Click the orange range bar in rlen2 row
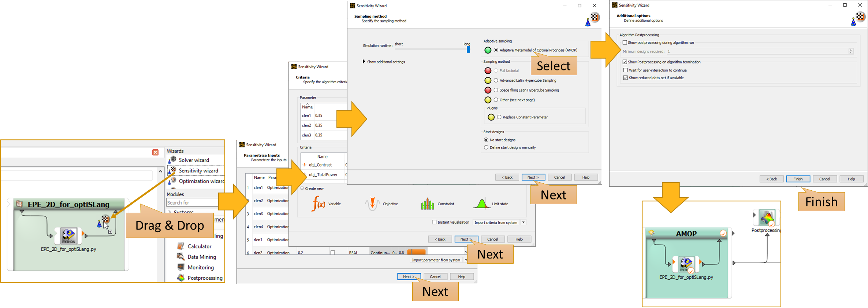Screen dimensions: 868x308 coord(417,252)
